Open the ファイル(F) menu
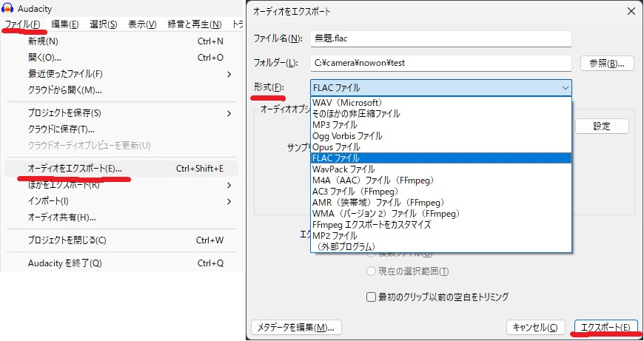This screenshot has height=341, width=644. pyautogui.click(x=21, y=24)
